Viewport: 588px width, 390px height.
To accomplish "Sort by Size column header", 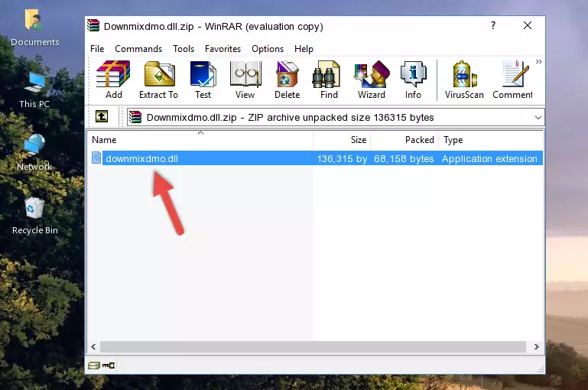I will coord(342,140).
